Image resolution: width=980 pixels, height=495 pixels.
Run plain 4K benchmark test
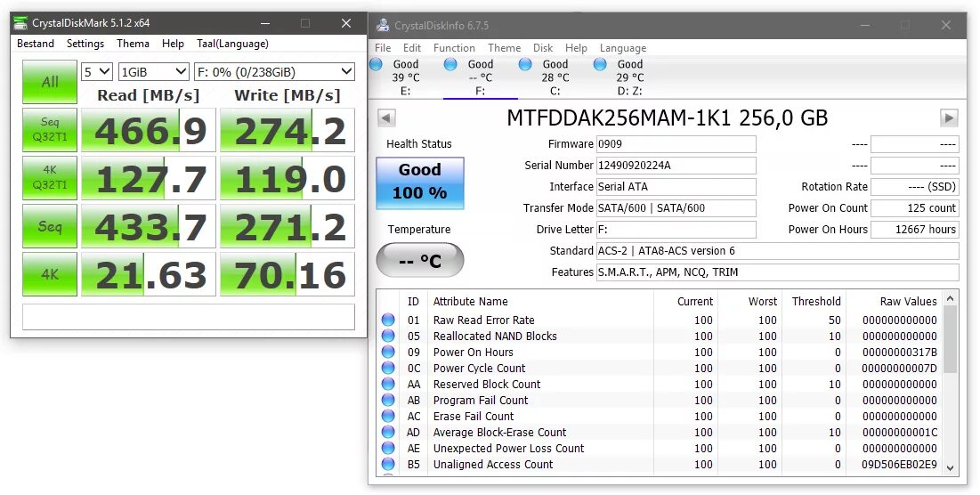pos(50,274)
